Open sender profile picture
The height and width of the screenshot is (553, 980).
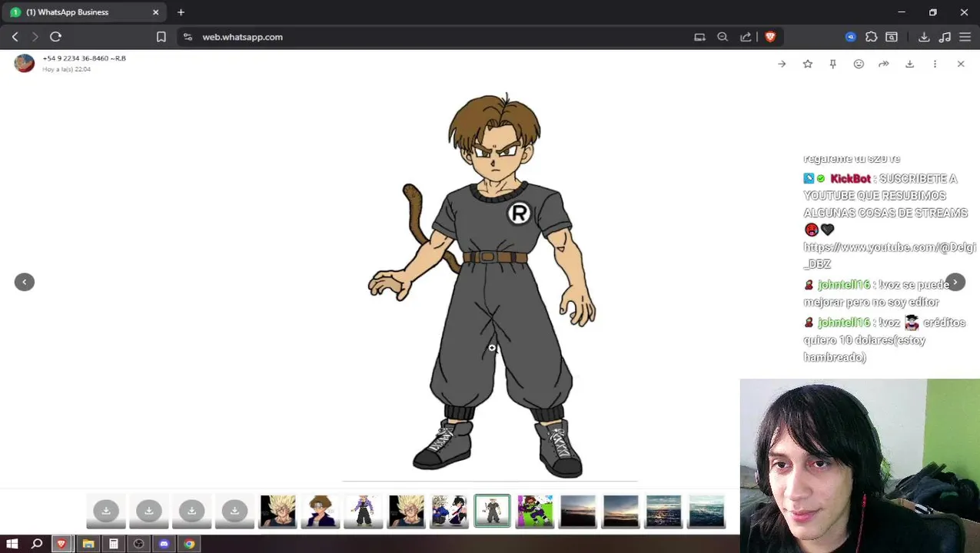tap(25, 63)
